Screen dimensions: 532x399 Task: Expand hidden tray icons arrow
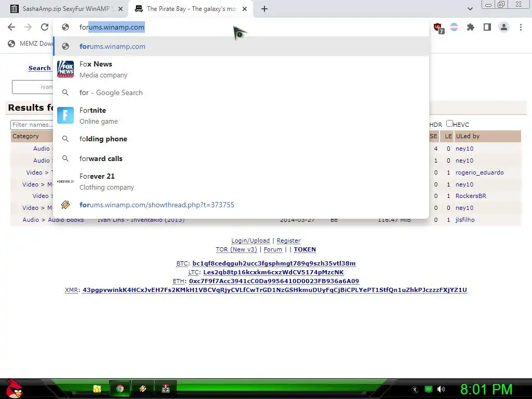(415, 389)
